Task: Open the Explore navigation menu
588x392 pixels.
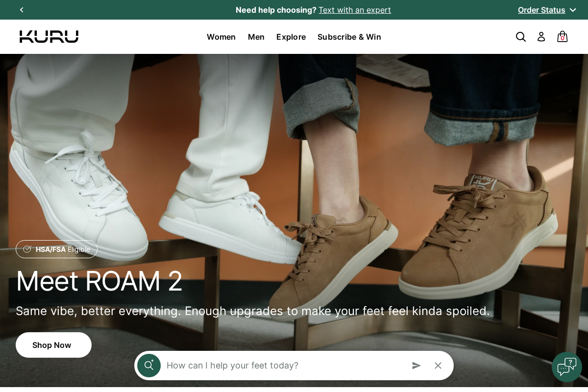Action: (291, 37)
